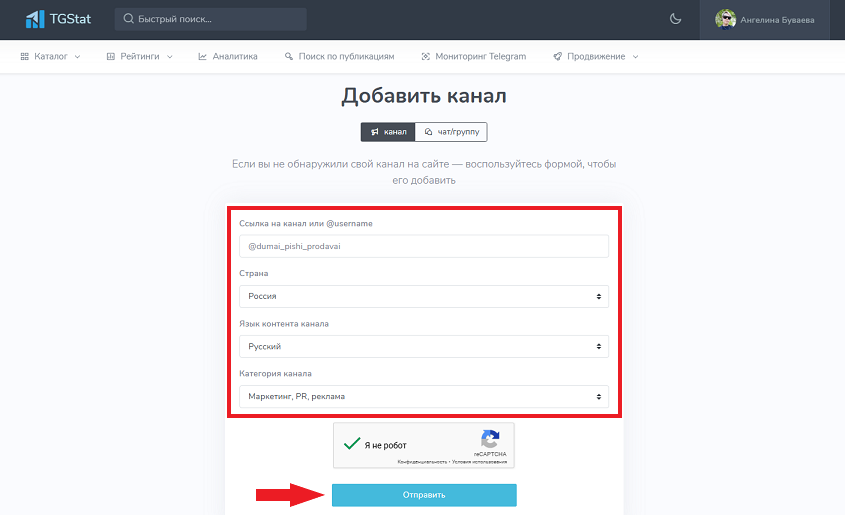Click the megaphone icon on канал tab
Screen dimensions: 845x515
pyautogui.click(x=375, y=132)
